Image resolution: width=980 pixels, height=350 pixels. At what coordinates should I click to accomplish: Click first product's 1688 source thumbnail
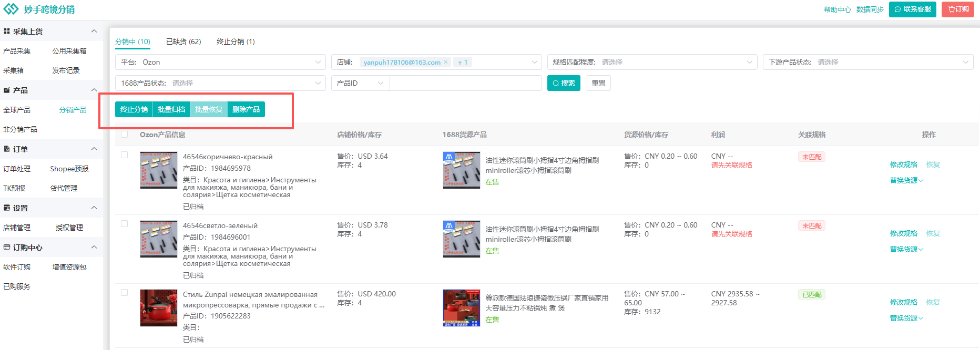tap(461, 170)
